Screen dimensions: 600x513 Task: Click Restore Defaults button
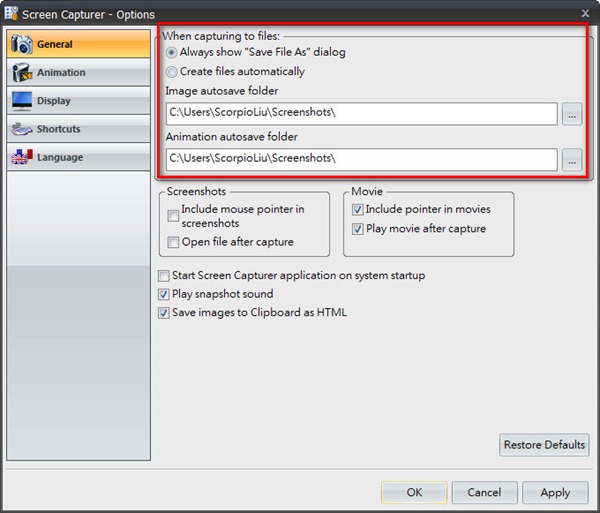point(544,445)
